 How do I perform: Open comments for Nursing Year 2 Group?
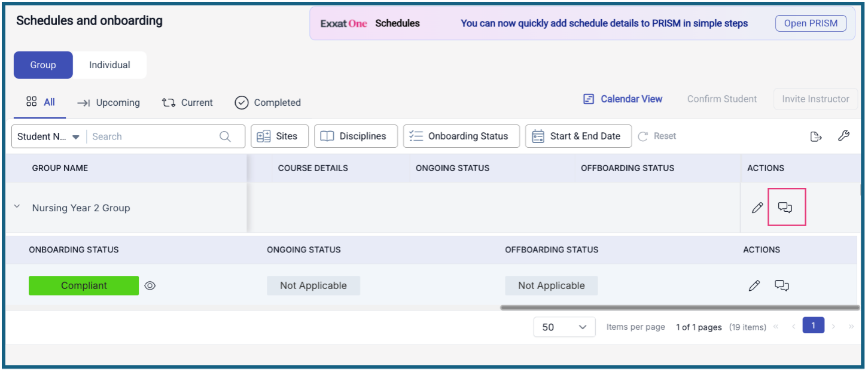coord(785,208)
